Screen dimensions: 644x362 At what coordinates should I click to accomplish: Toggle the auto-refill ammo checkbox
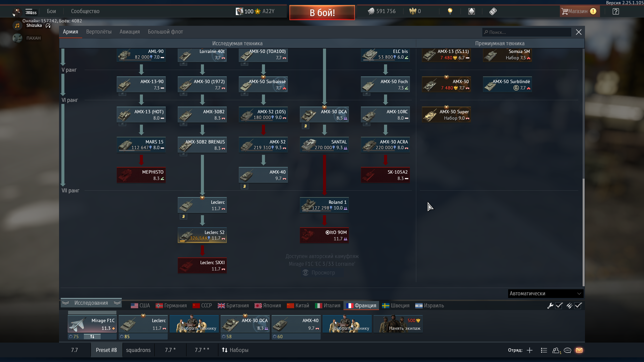[x=578, y=306]
